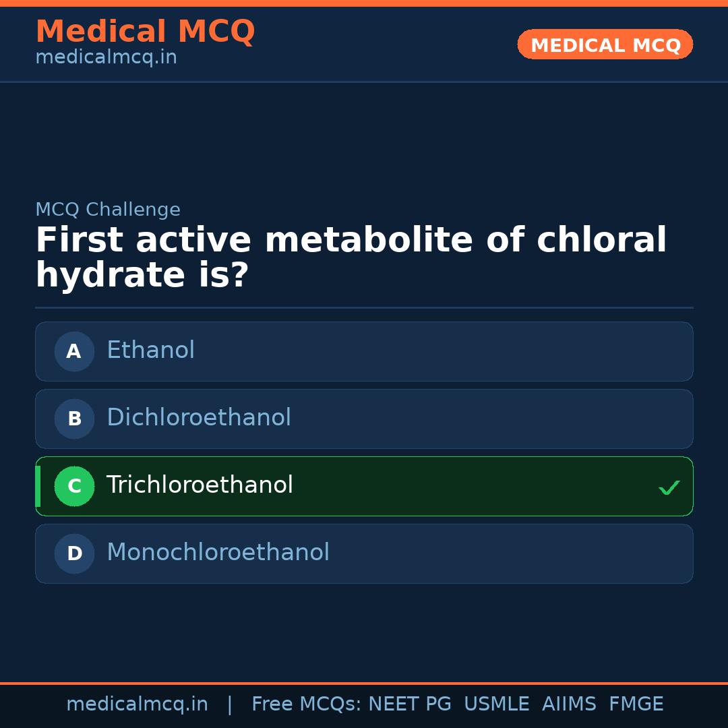Open the medicalmcq.in footer link
728x728 pixels.
(137, 703)
